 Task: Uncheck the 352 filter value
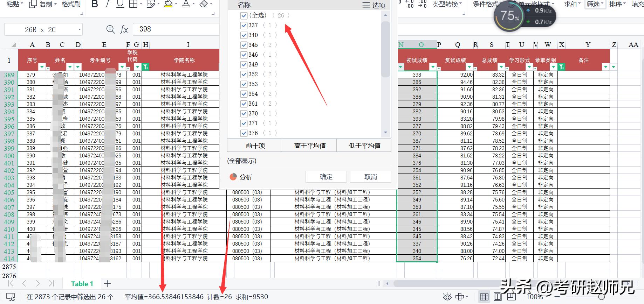[244, 74]
